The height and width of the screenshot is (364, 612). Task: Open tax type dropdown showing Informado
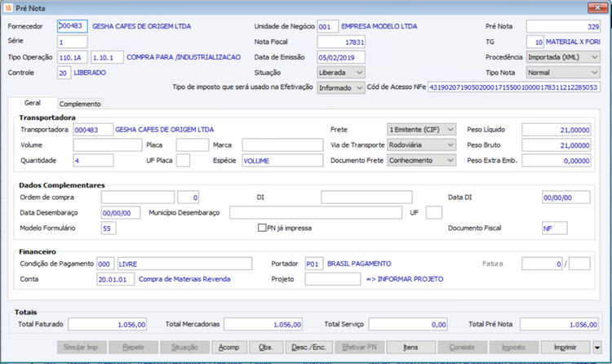[x=341, y=88]
